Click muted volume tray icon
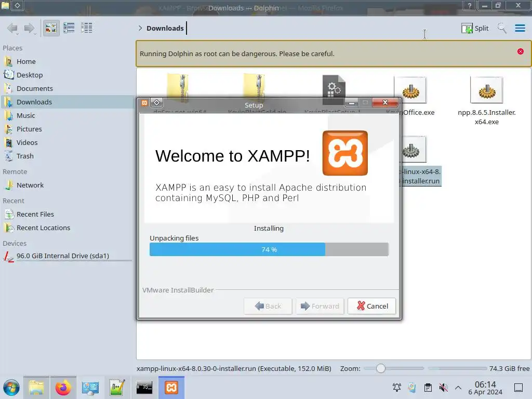This screenshot has width=532, height=399. (443, 388)
